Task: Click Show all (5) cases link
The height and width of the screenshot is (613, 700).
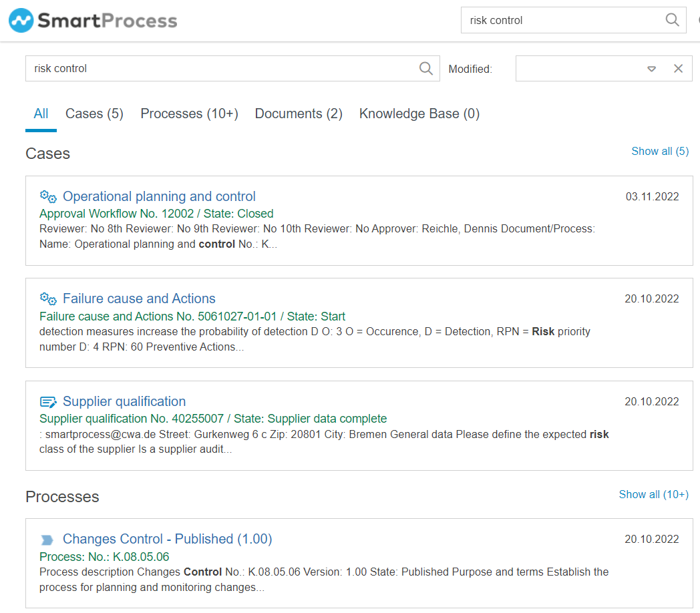Action: 659,152
